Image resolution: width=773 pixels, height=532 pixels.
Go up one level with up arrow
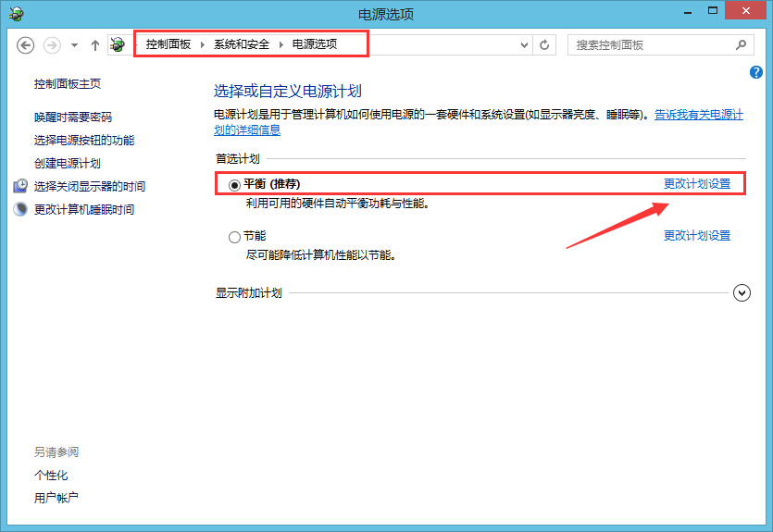[95, 45]
